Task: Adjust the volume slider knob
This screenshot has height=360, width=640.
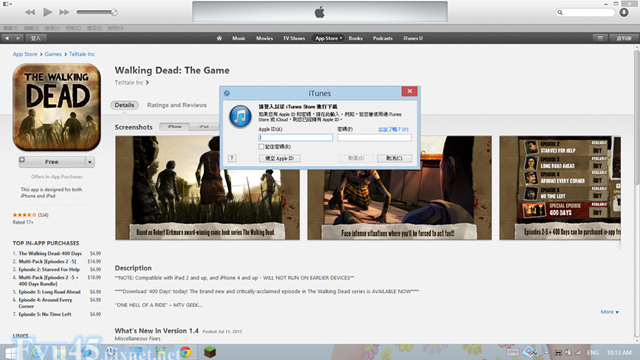Action: (x=114, y=12)
